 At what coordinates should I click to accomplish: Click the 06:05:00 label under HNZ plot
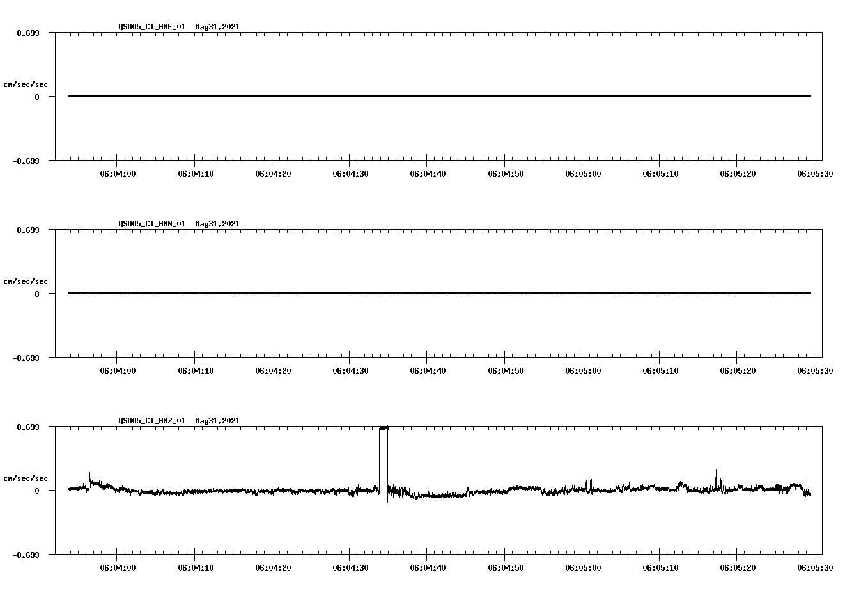coord(582,568)
